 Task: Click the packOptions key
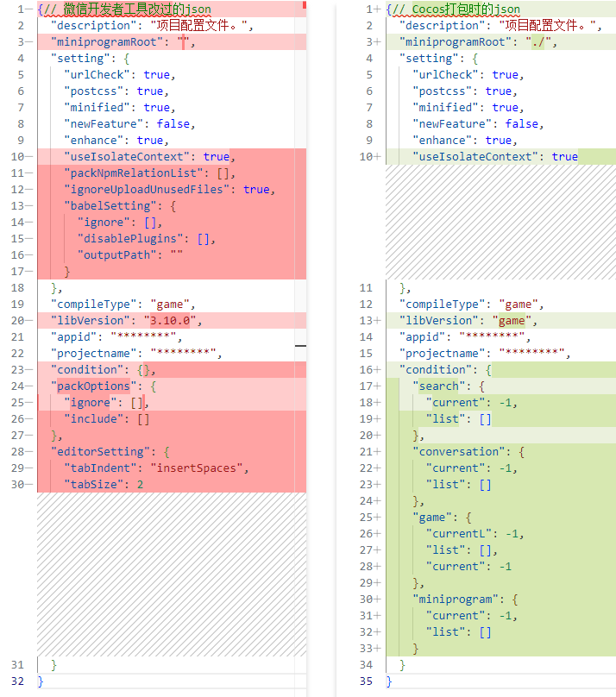(x=93, y=386)
